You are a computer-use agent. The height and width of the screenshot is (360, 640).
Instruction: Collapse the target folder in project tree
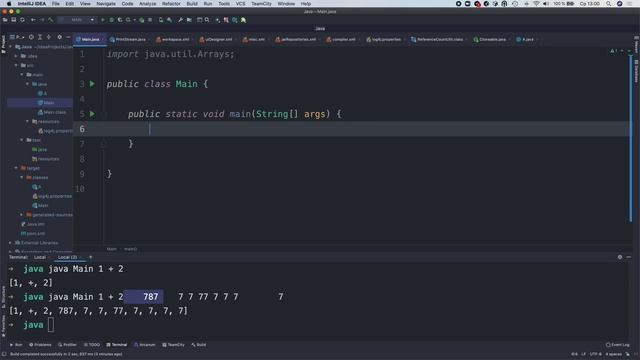click(16, 168)
